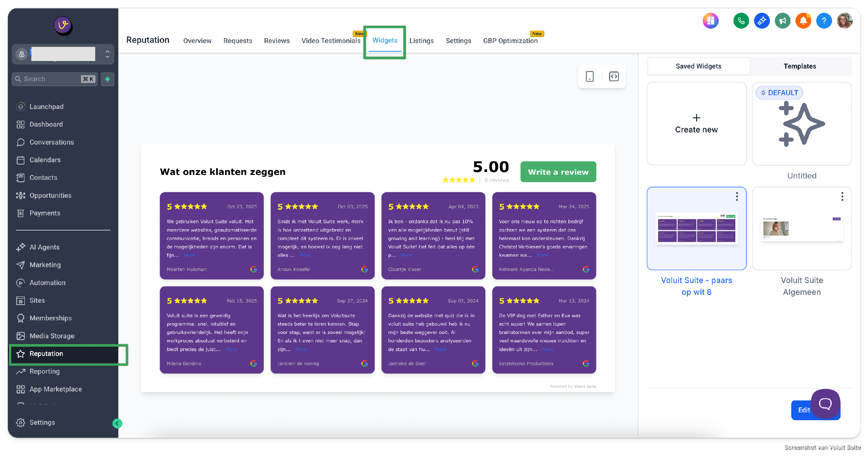Click the lightning bolt quick actions icon

click(108, 79)
